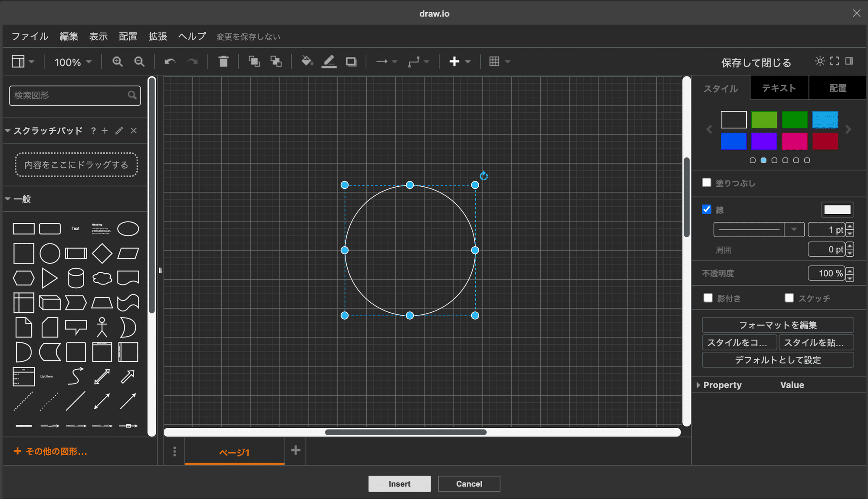Click the undo arrow icon
The height and width of the screenshot is (499, 868).
170,62
